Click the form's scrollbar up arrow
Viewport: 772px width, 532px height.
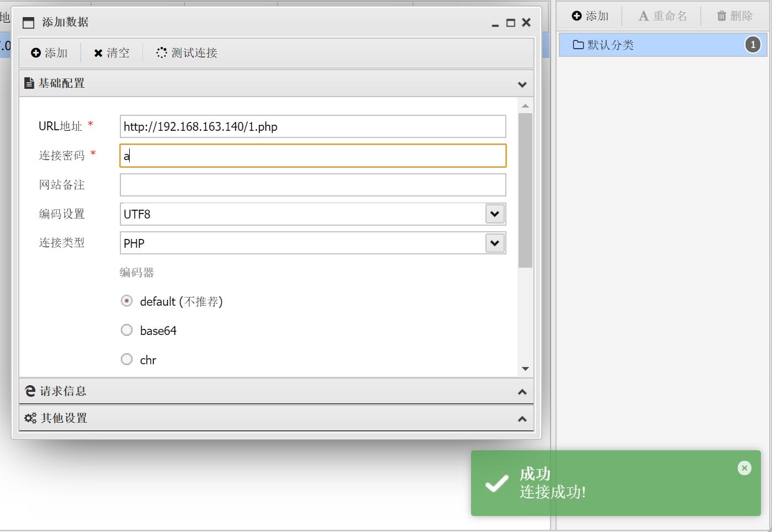(x=525, y=105)
